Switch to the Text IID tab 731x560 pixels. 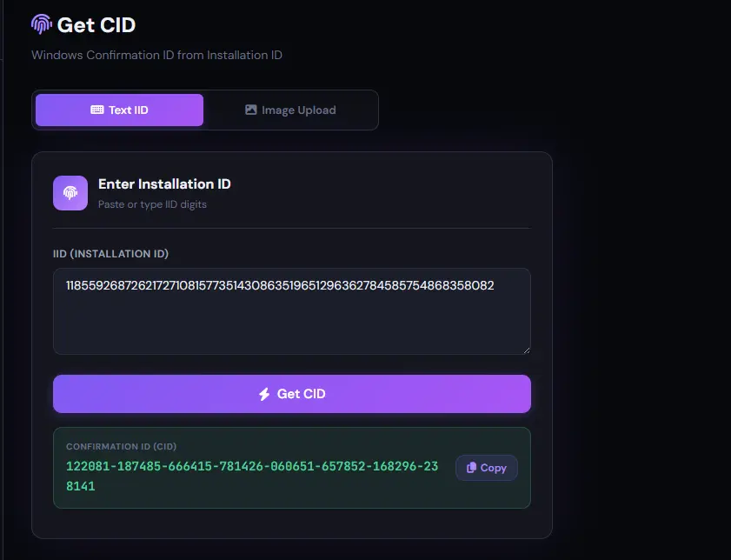click(x=119, y=110)
